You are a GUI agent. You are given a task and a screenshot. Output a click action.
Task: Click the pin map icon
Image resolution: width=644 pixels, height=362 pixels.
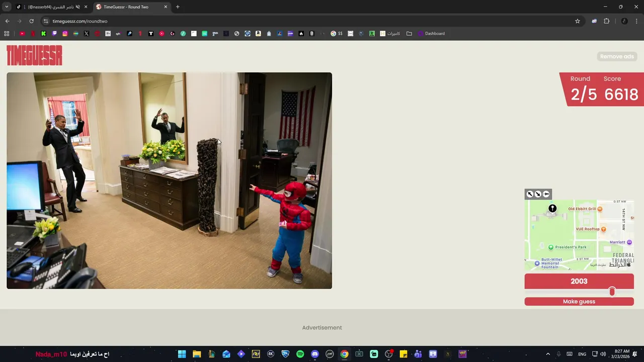coord(546,194)
